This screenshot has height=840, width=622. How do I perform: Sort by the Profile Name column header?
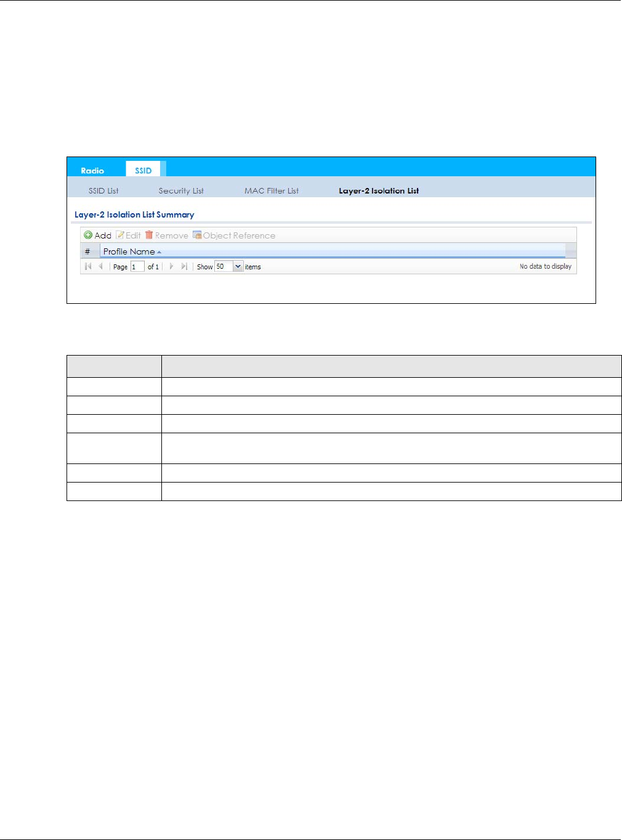pyautogui.click(x=333, y=251)
